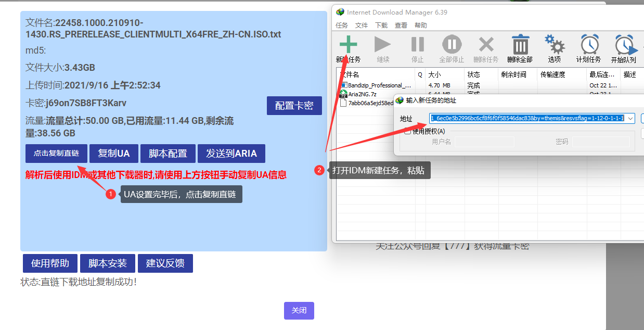Sort by the 最后连... column header
This screenshot has height=330, width=644.
[x=603, y=74]
